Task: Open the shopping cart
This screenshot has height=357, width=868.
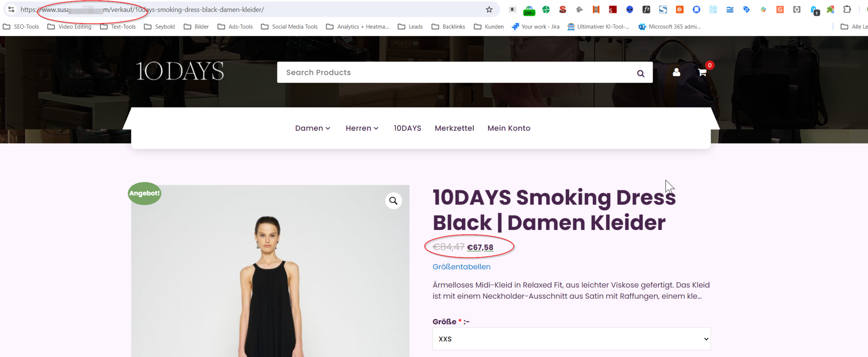Action: 702,73
